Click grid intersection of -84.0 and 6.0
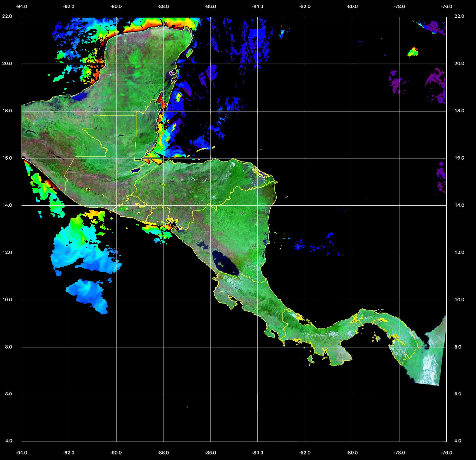This screenshot has height=460, width=476. (x=258, y=394)
